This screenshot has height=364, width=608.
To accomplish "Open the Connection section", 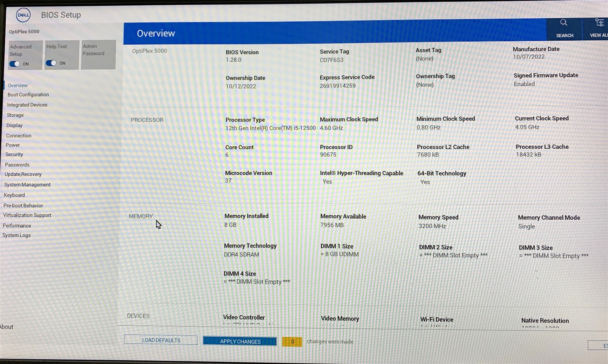I will (x=19, y=136).
